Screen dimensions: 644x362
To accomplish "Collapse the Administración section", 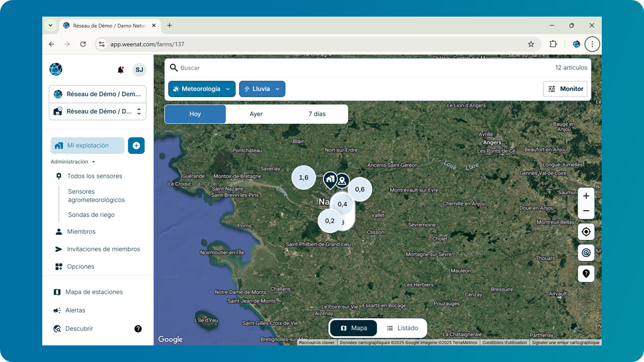I will click(73, 162).
